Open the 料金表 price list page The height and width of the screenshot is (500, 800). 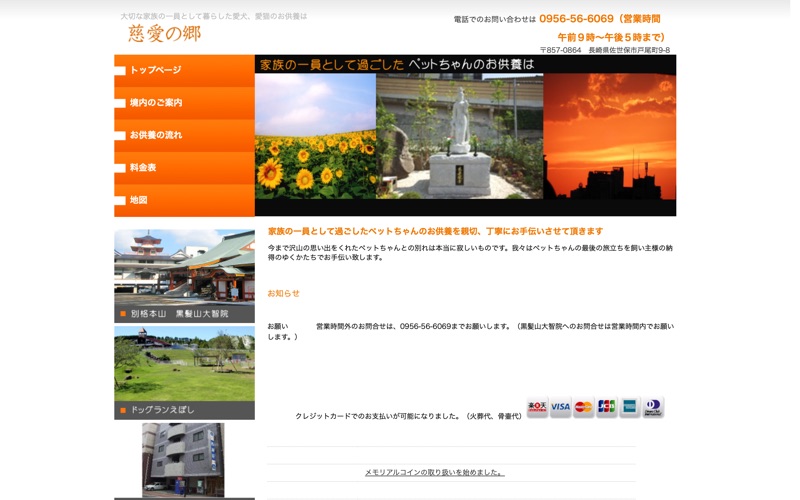coord(184,168)
